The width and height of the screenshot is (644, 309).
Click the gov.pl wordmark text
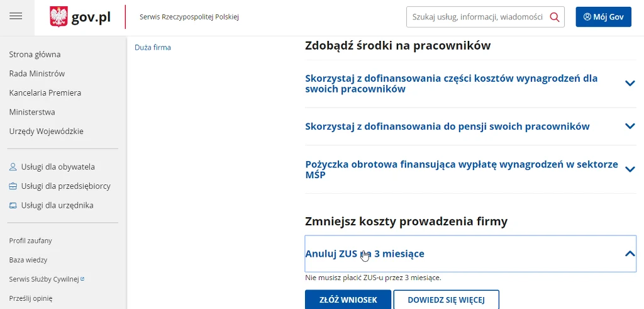tap(91, 17)
